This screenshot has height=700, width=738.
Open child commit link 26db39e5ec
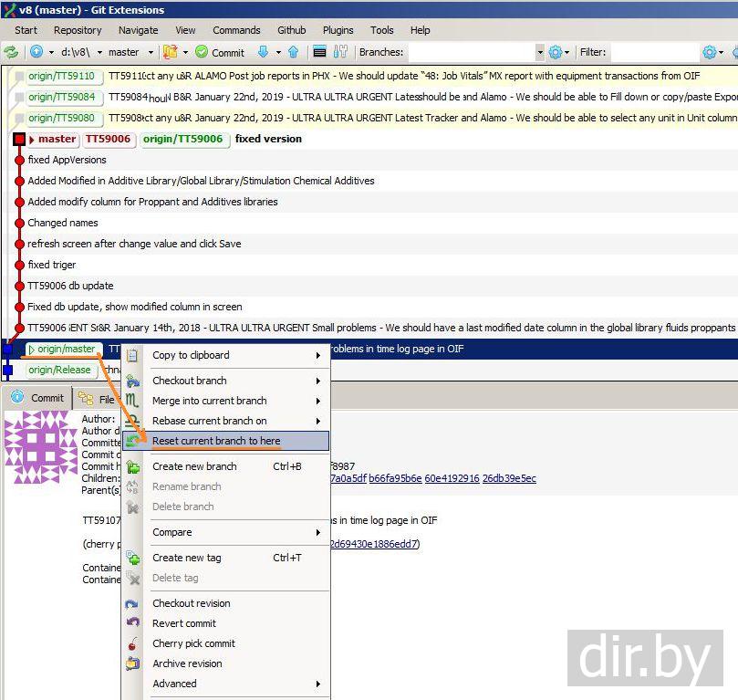[x=508, y=478]
